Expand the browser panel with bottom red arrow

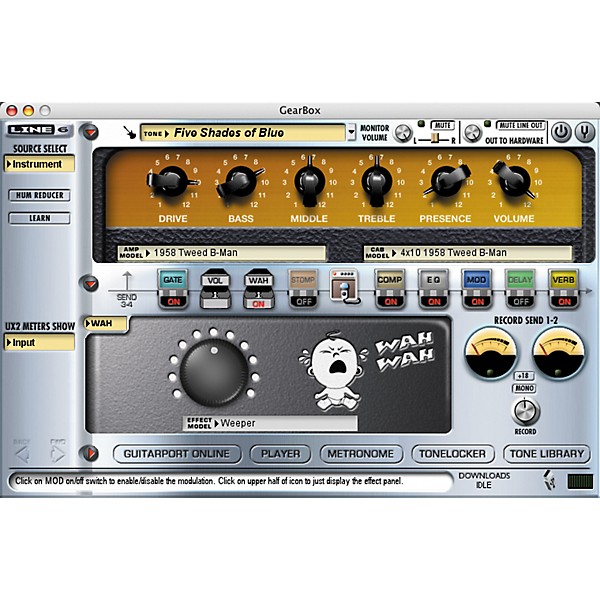click(90, 453)
